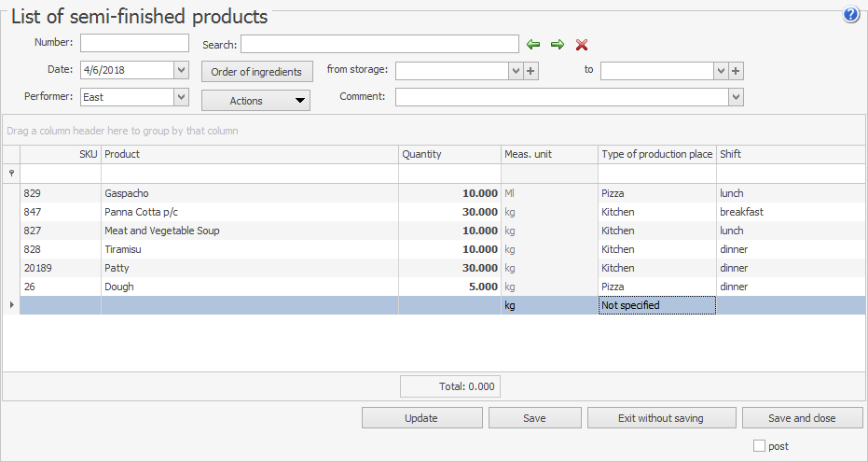Expand the Performer dropdown

point(181,97)
